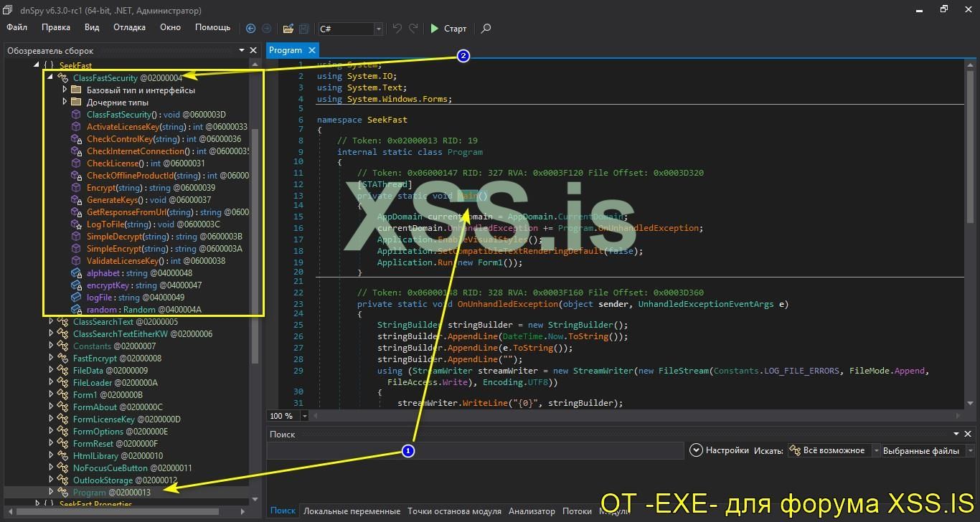Navigate backward with the blue arrow icon

(x=250, y=29)
